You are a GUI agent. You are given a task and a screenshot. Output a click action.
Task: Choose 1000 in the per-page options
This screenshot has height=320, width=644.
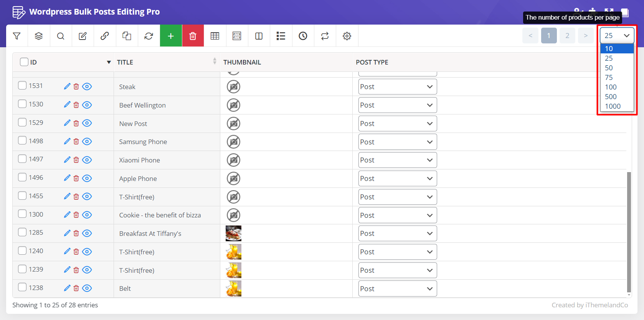click(x=613, y=106)
